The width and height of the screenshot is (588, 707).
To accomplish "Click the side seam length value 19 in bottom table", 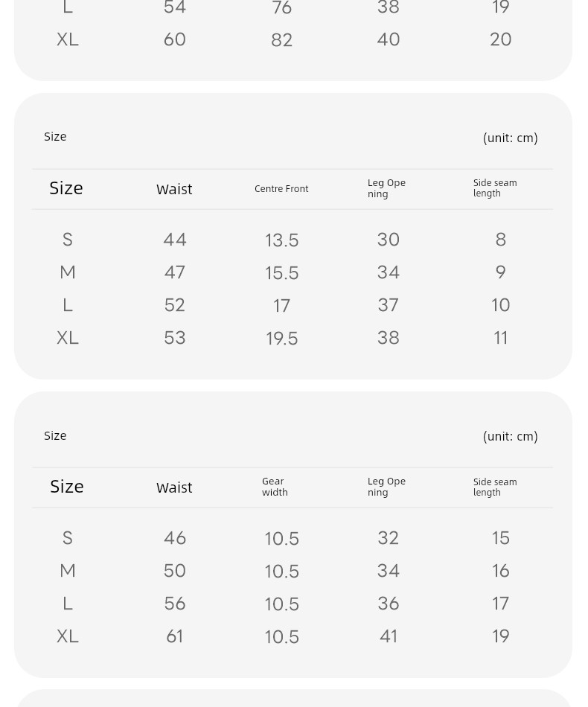I will point(500,636).
